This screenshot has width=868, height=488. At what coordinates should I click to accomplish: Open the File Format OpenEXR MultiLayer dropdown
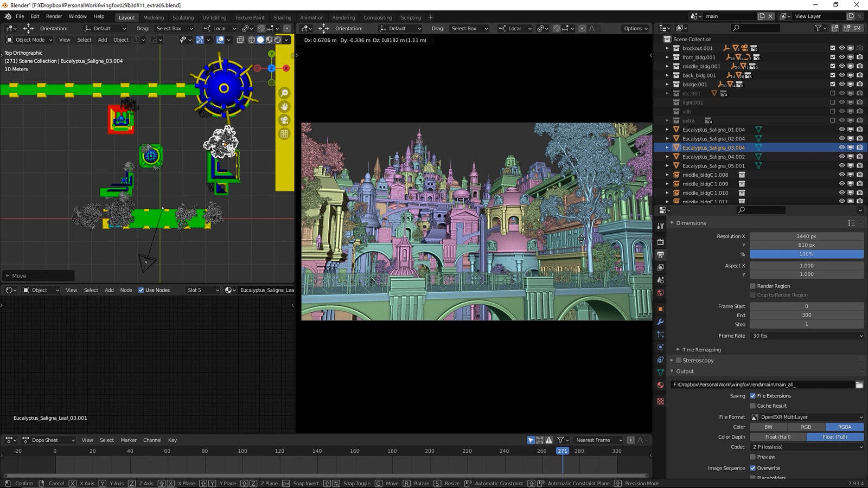pyautogui.click(x=807, y=417)
